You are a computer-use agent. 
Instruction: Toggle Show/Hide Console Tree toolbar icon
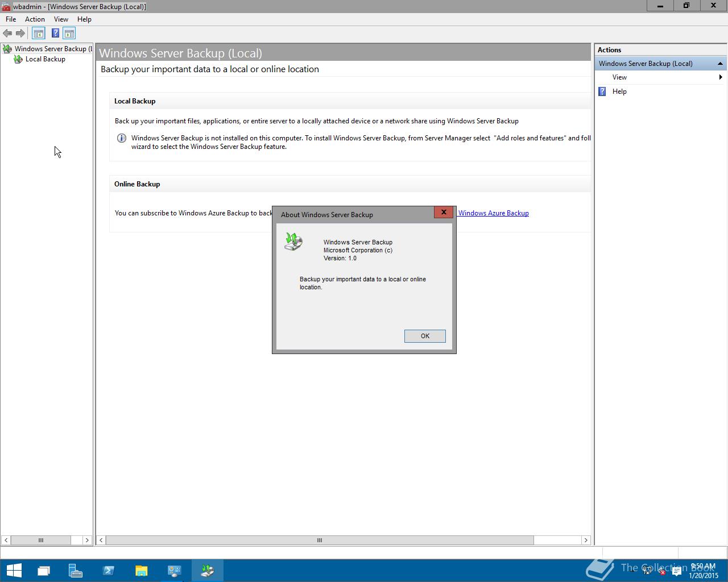point(38,34)
